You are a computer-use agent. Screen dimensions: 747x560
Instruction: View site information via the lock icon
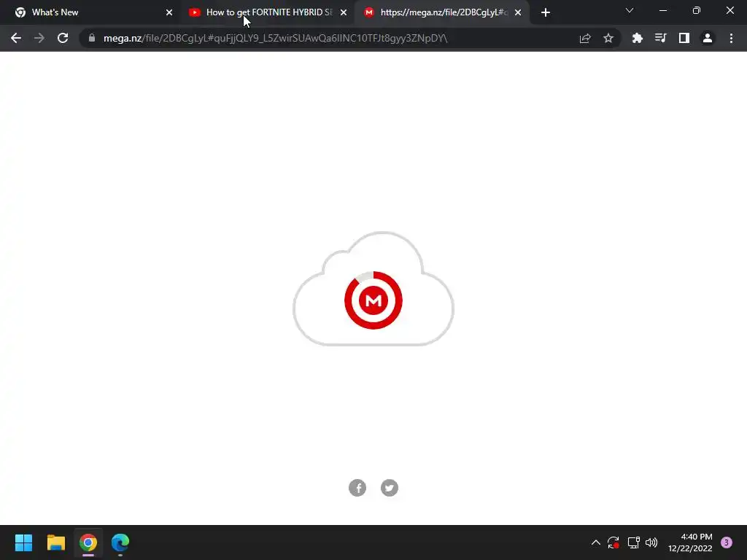(x=92, y=38)
